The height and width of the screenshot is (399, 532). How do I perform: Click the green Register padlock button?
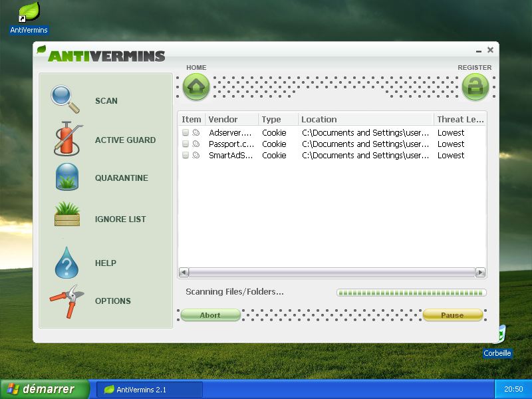475,87
